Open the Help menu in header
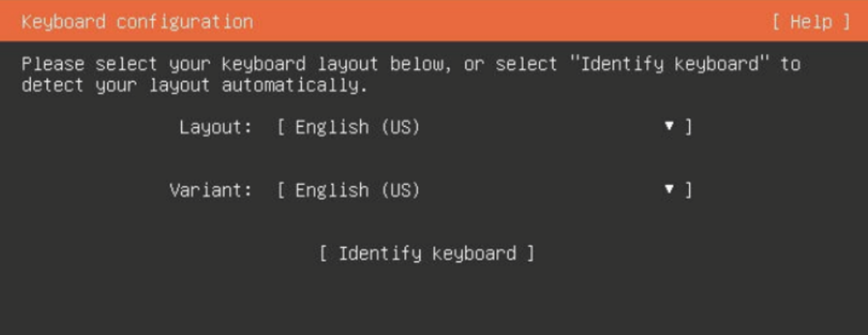The width and height of the screenshot is (868, 335). pyautogui.click(x=811, y=22)
